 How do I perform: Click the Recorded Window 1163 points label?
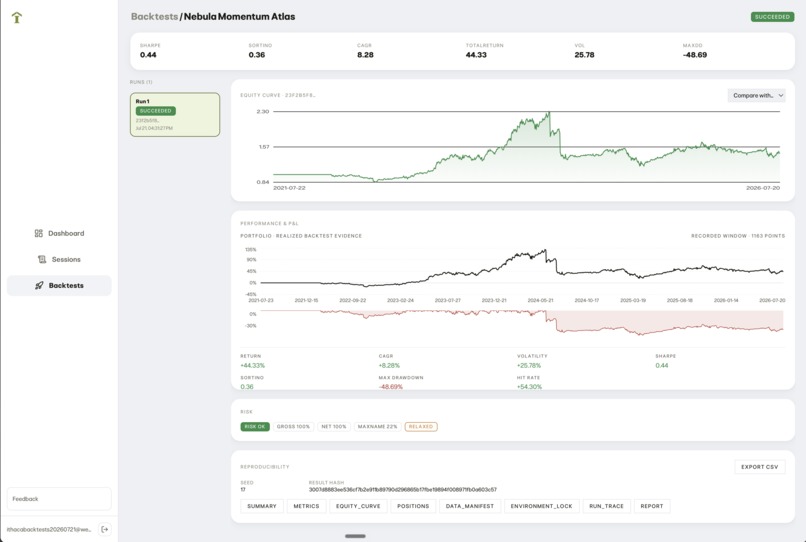pos(738,236)
